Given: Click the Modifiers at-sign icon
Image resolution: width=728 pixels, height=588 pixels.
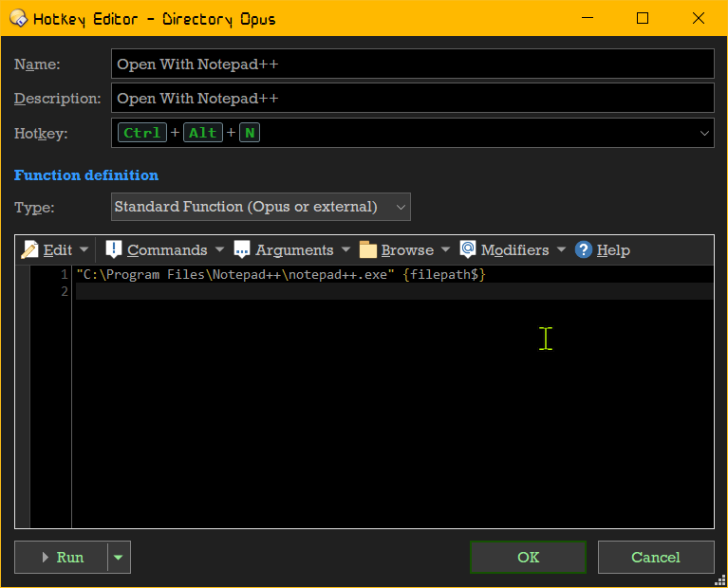Looking at the screenshot, I should tap(468, 249).
